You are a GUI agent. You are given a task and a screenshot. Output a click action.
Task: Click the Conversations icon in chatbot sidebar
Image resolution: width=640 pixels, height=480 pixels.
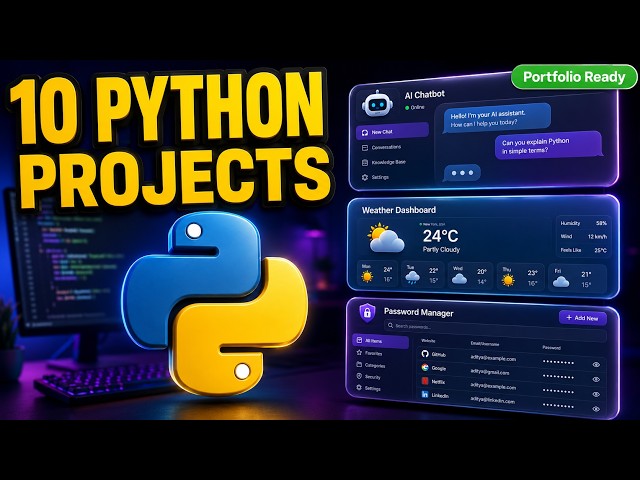click(x=365, y=147)
